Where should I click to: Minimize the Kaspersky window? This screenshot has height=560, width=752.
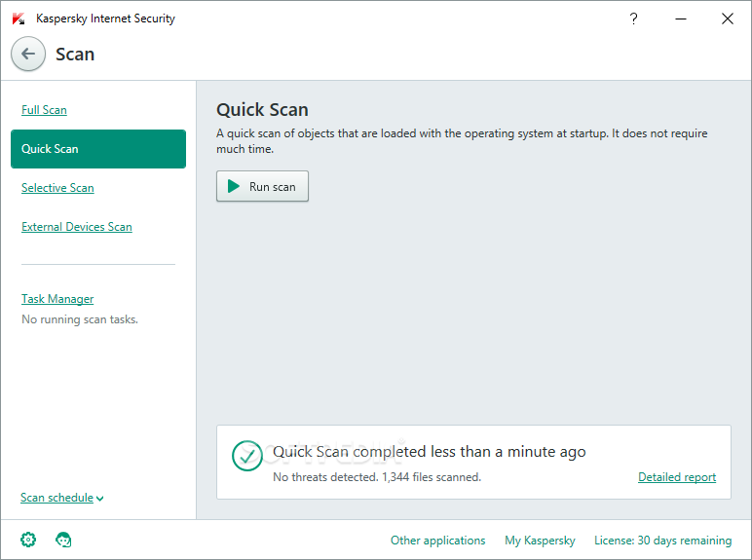681,19
